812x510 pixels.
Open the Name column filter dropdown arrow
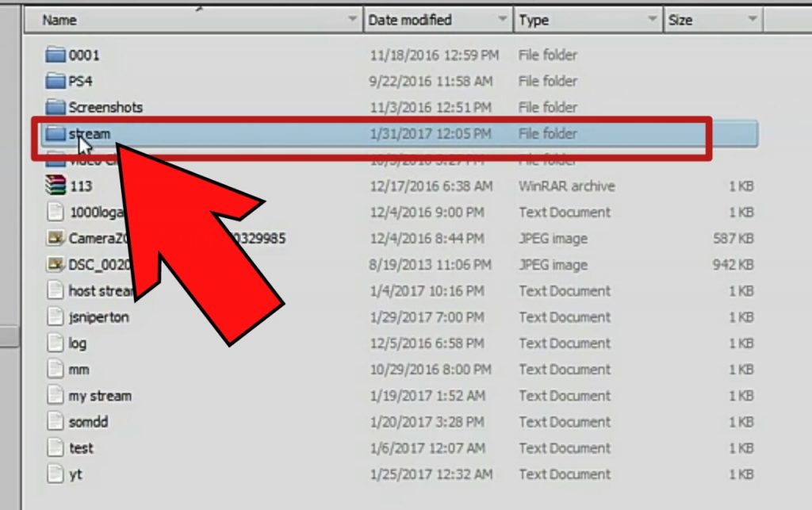pyautogui.click(x=353, y=20)
